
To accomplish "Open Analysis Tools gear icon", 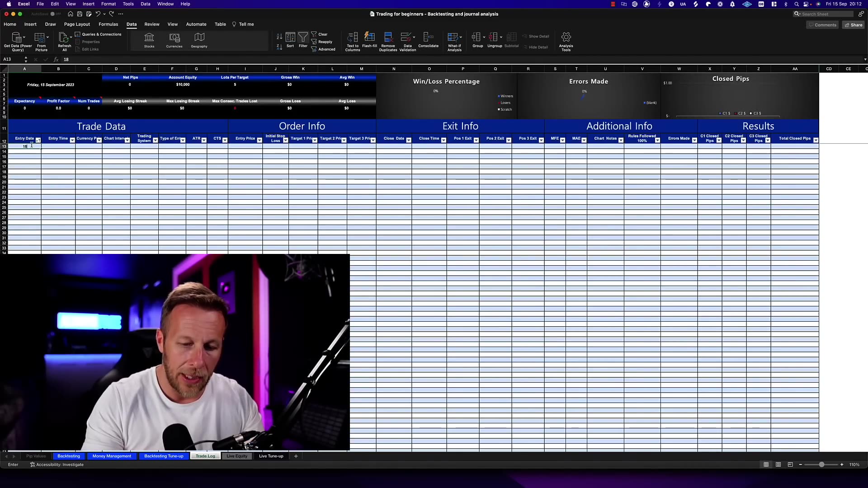I will [x=566, y=37].
